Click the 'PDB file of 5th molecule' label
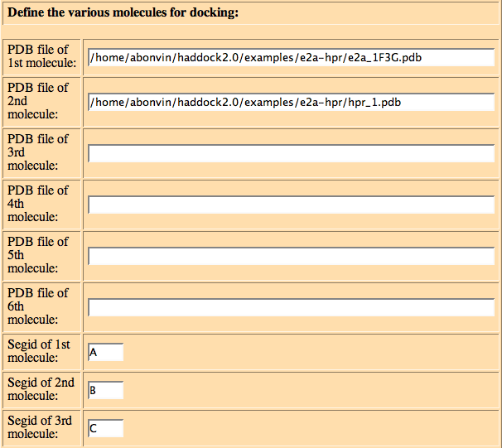Viewport: 502px width, 448px height. [x=38, y=255]
